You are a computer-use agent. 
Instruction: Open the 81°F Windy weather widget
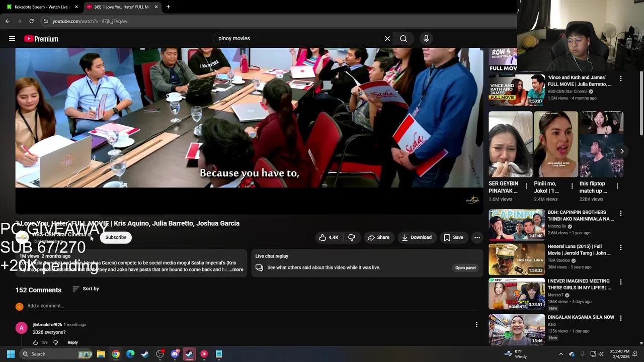[516, 354]
